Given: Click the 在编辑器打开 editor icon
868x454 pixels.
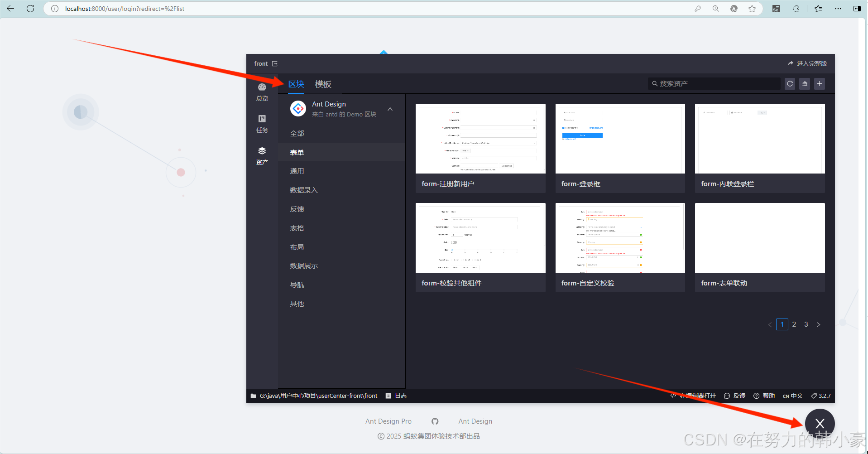Looking at the screenshot, I should point(673,396).
